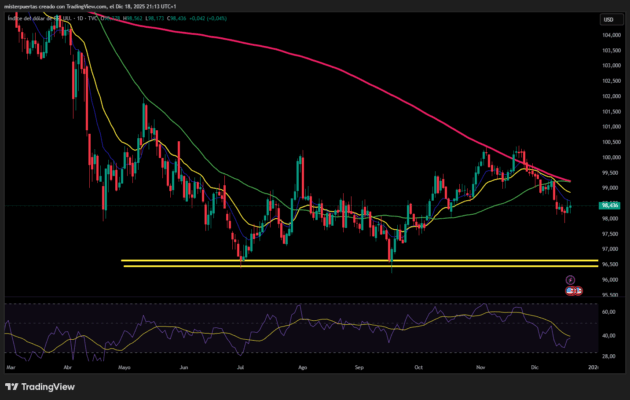630x400 pixels.
Task: Click the US flag economic event icon
Action: 571,290
